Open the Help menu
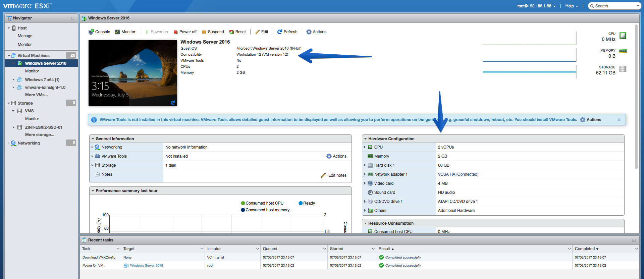 (x=572, y=6)
